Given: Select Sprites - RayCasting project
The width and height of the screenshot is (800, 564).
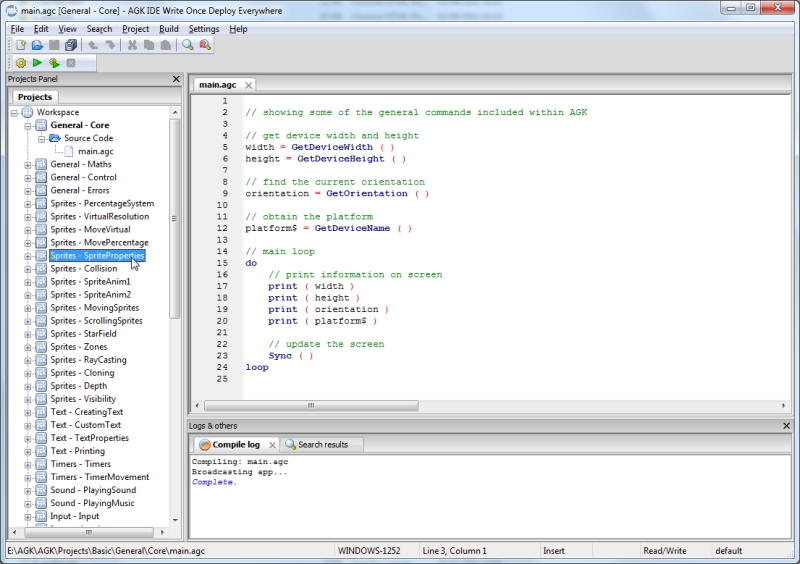Looking at the screenshot, I should pos(88,360).
